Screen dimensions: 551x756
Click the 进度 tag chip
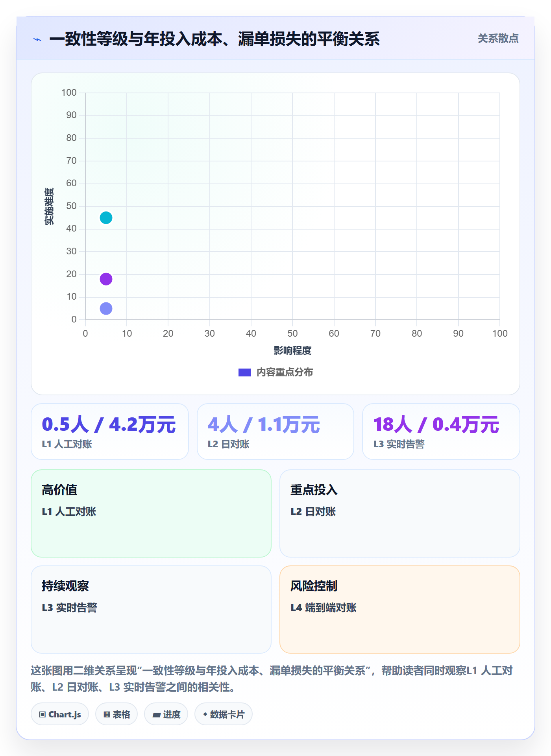pos(166,714)
